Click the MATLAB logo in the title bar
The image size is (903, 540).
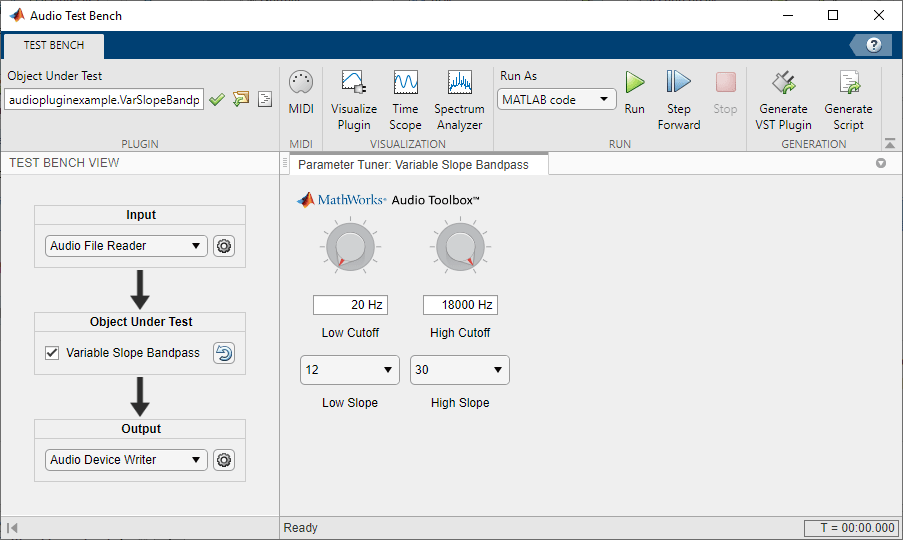pos(17,16)
